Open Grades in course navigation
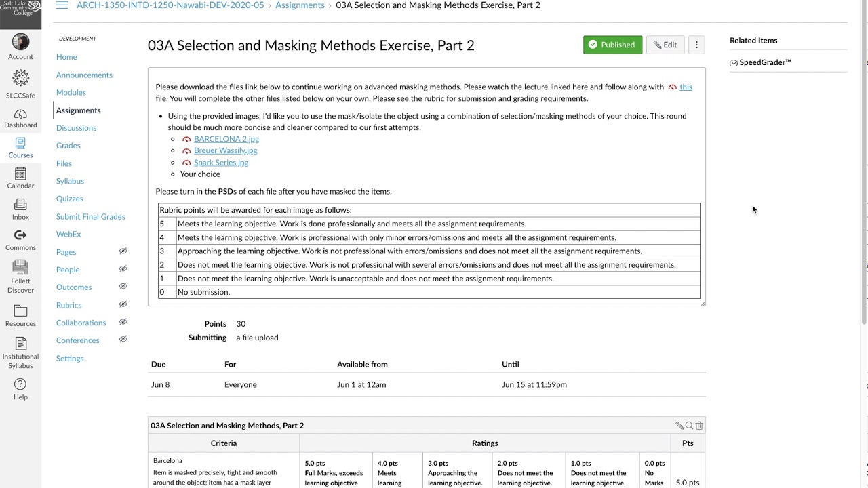The height and width of the screenshot is (488, 868). coord(68,145)
